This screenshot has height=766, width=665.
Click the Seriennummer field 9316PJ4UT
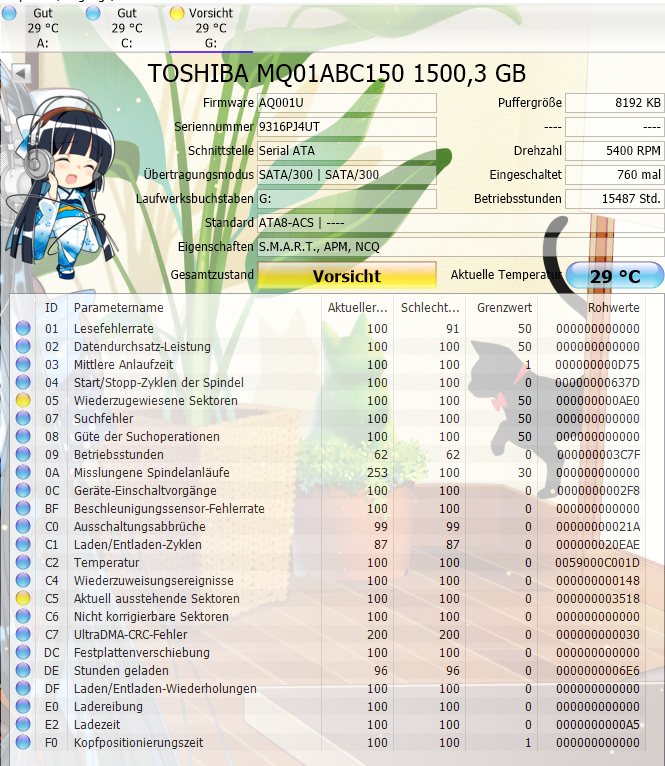[347, 127]
